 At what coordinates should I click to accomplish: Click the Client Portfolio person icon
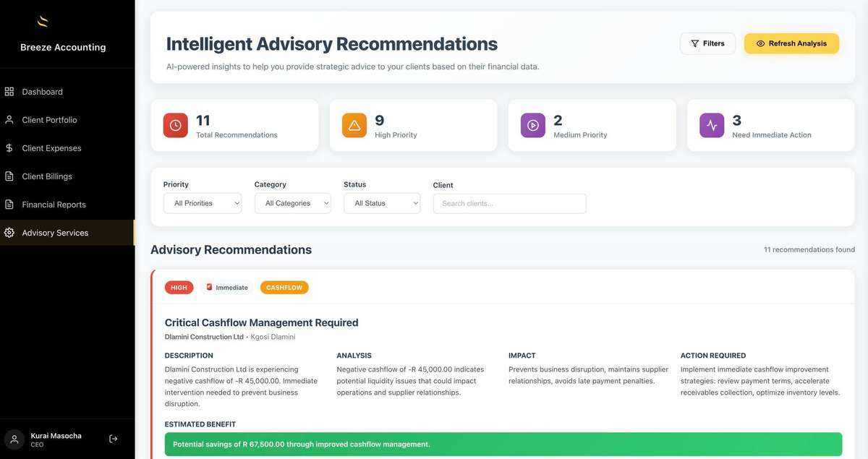coord(9,120)
